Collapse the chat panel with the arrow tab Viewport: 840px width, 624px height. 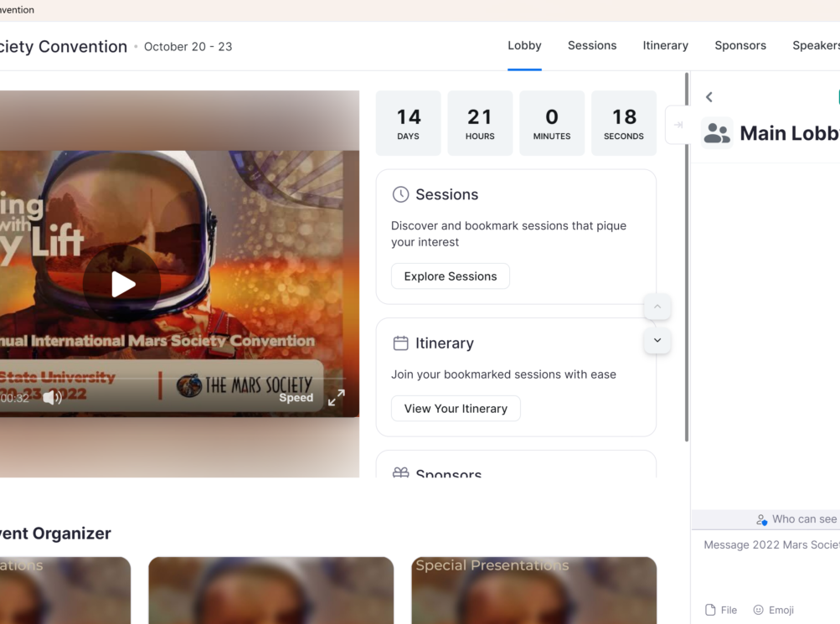coord(678,125)
